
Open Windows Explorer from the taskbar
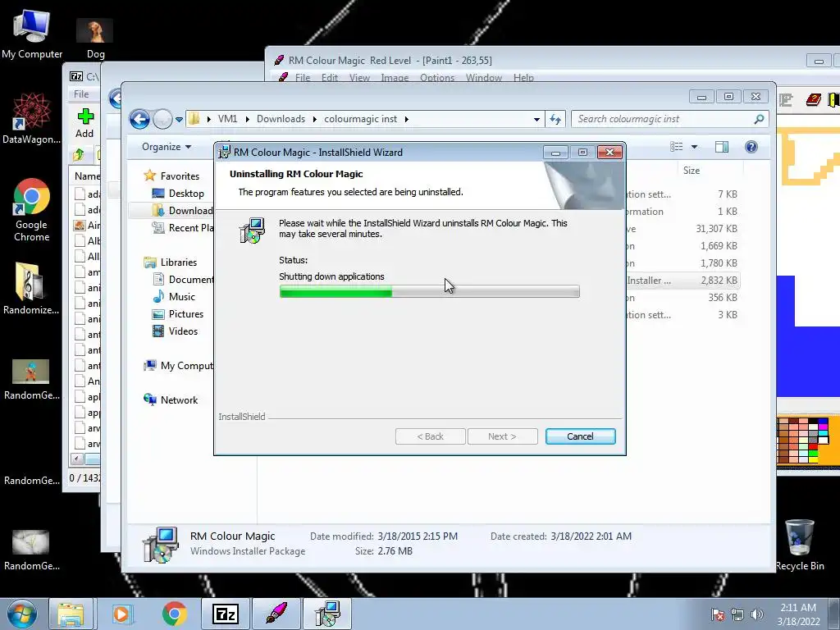coord(71,614)
